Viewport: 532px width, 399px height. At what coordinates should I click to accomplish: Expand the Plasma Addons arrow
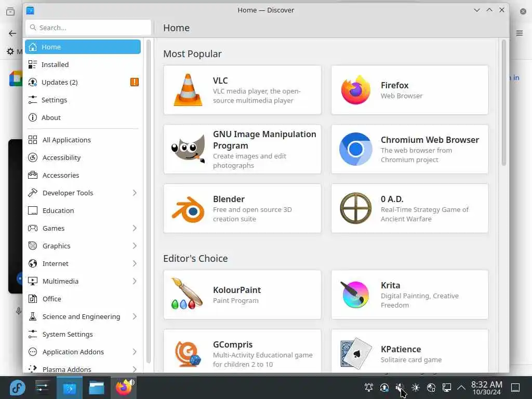pyautogui.click(x=135, y=369)
